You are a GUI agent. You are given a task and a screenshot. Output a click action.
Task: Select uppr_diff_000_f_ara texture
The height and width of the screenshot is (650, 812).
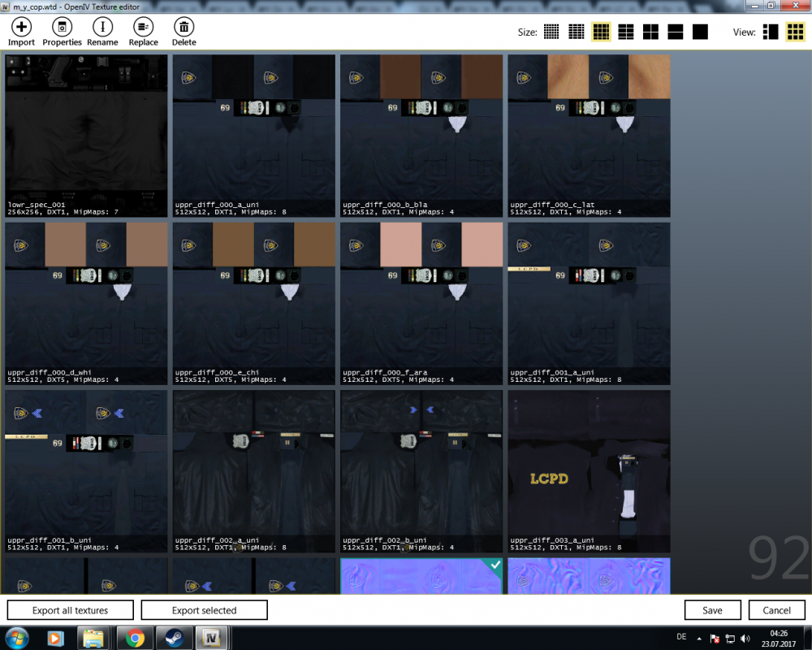(421, 304)
